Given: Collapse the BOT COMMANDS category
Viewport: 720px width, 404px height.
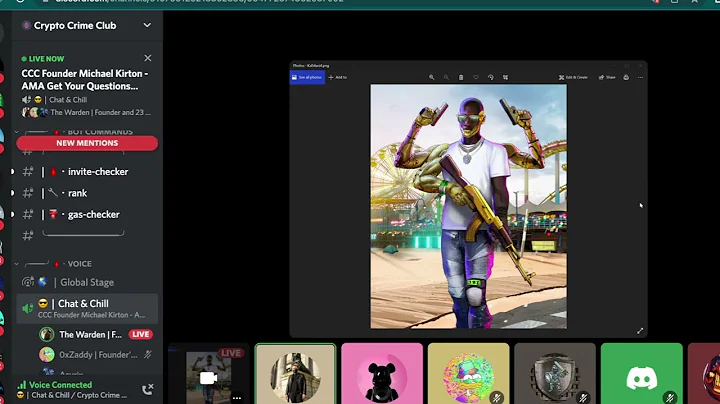Looking at the screenshot, I should (x=17, y=132).
